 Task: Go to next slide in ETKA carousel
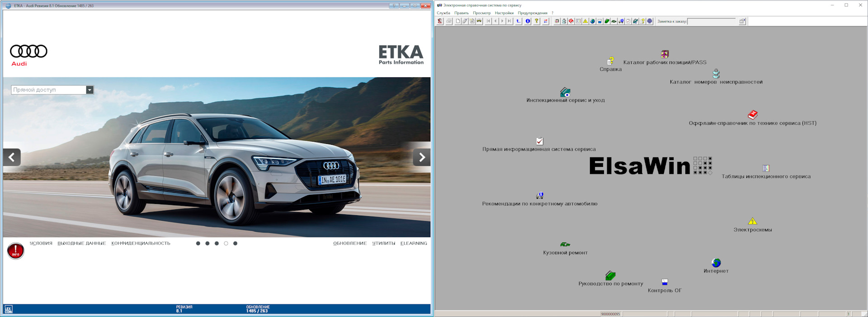tap(422, 157)
